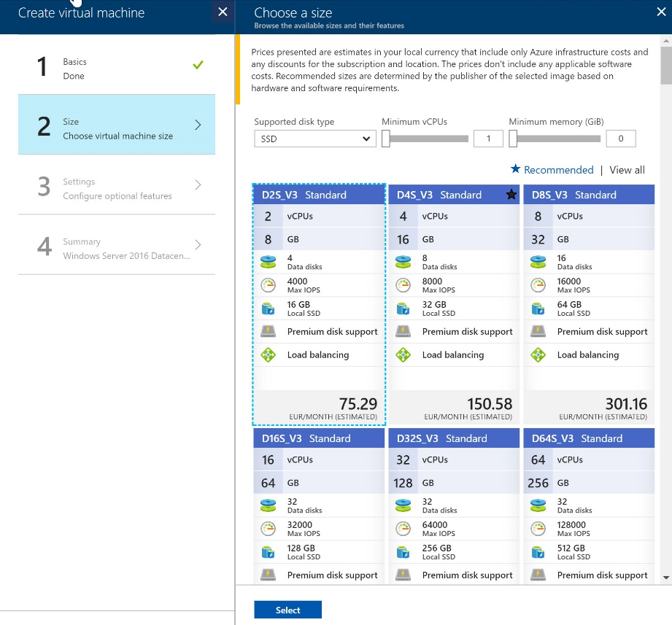
Task: Open step 2 Size Choose virtual machine size
Action: tap(117, 125)
